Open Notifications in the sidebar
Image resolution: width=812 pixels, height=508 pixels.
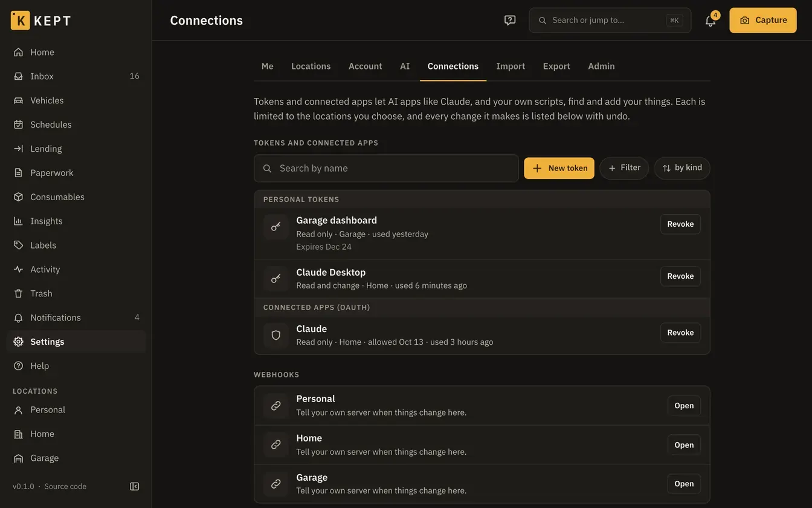click(x=76, y=317)
